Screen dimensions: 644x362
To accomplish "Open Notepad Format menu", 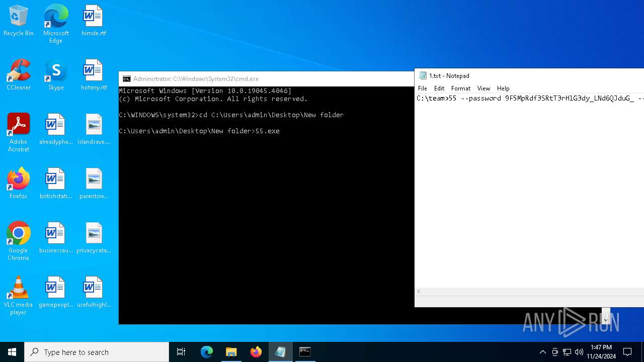I will 461,88.
